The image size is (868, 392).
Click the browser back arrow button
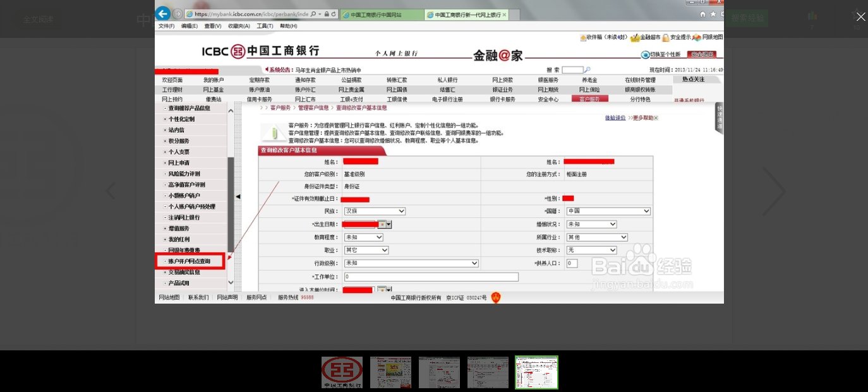coord(163,13)
